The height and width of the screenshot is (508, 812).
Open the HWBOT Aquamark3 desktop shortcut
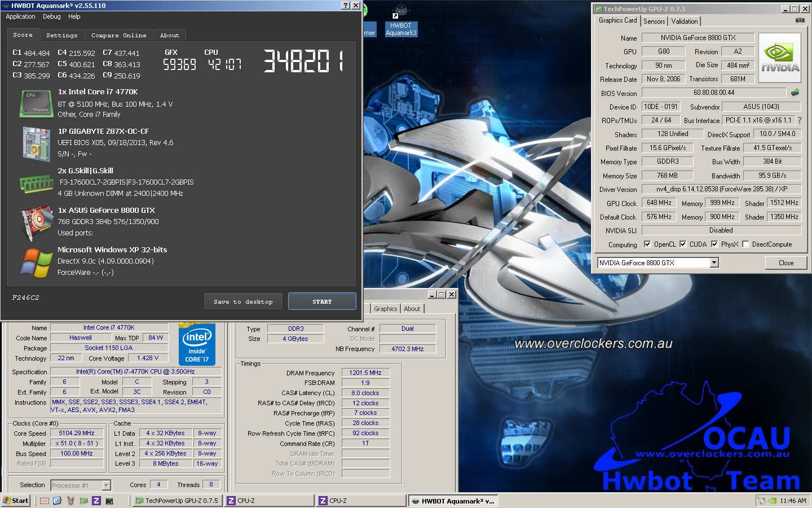tap(401, 21)
